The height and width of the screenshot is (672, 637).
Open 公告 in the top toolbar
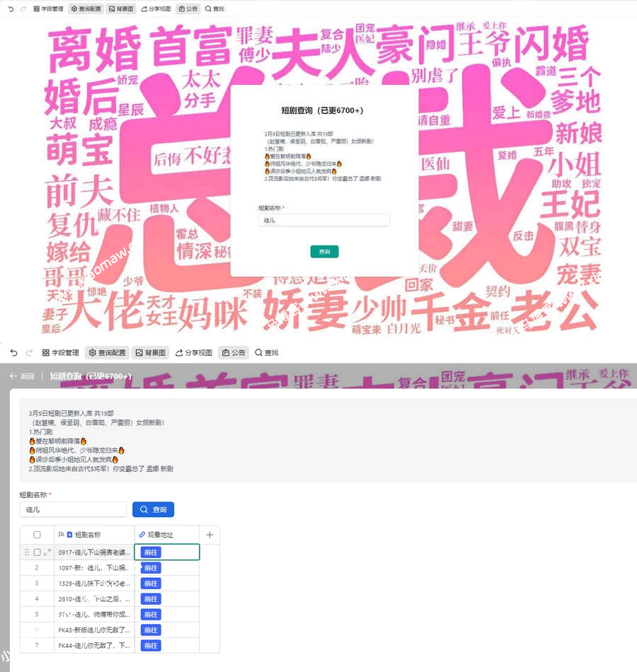(x=188, y=8)
